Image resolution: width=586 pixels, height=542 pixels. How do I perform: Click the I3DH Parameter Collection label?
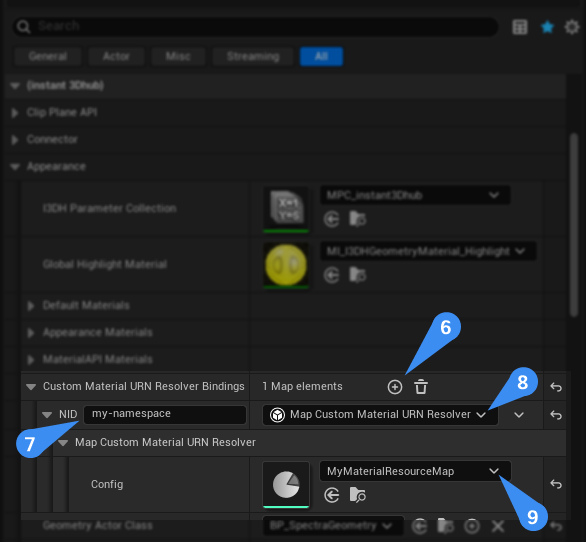coord(110,208)
